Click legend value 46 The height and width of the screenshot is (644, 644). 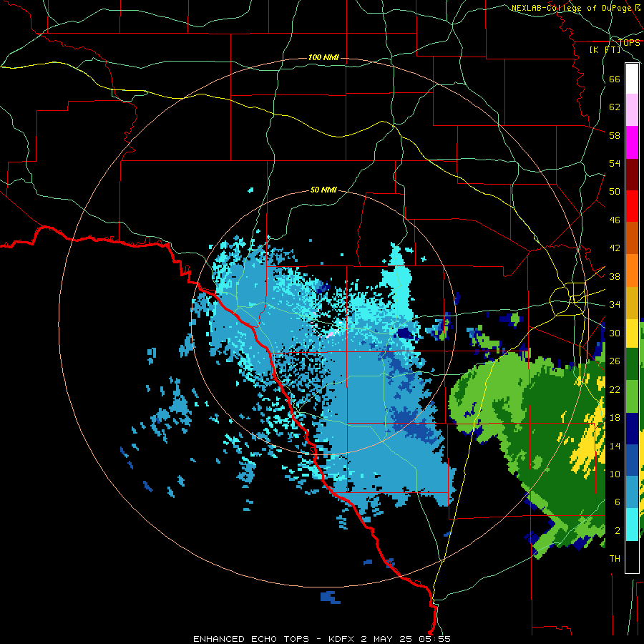[615, 220]
